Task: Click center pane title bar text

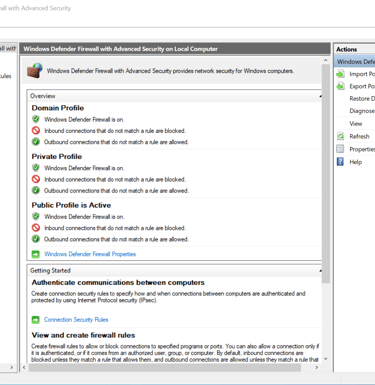Action: coord(120,49)
